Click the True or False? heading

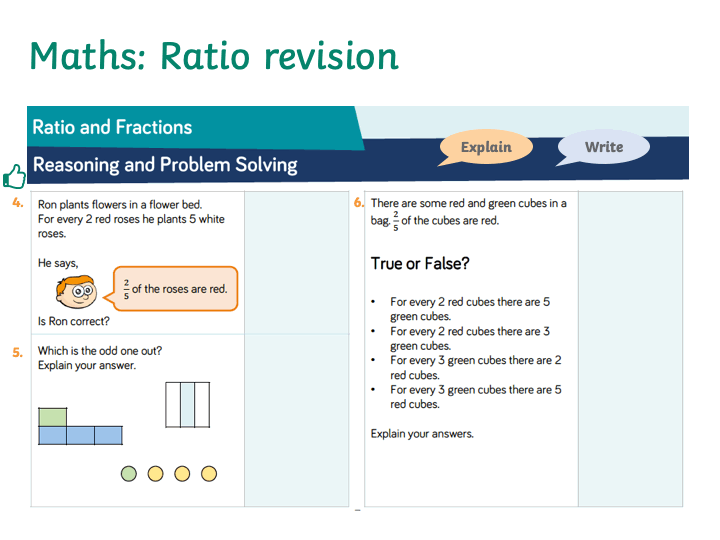click(x=420, y=264)
